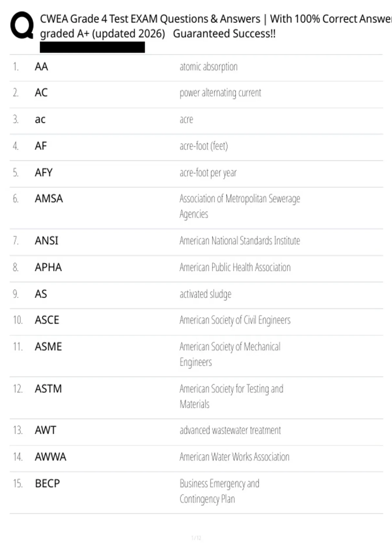Click 'American Society for Testing and Materials'
392x556 pixels.
(231, 396)
